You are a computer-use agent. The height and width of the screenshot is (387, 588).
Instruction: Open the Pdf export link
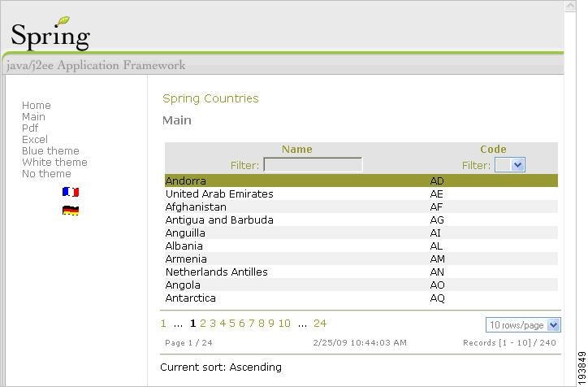(30, 128)
